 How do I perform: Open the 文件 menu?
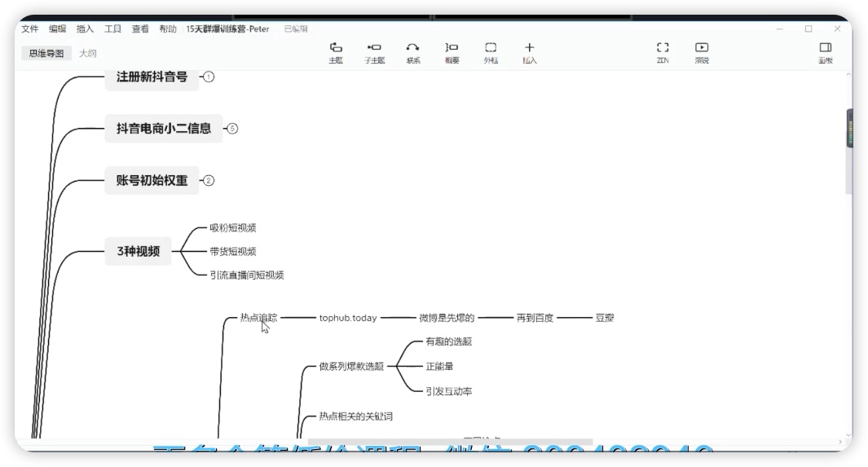30,29
